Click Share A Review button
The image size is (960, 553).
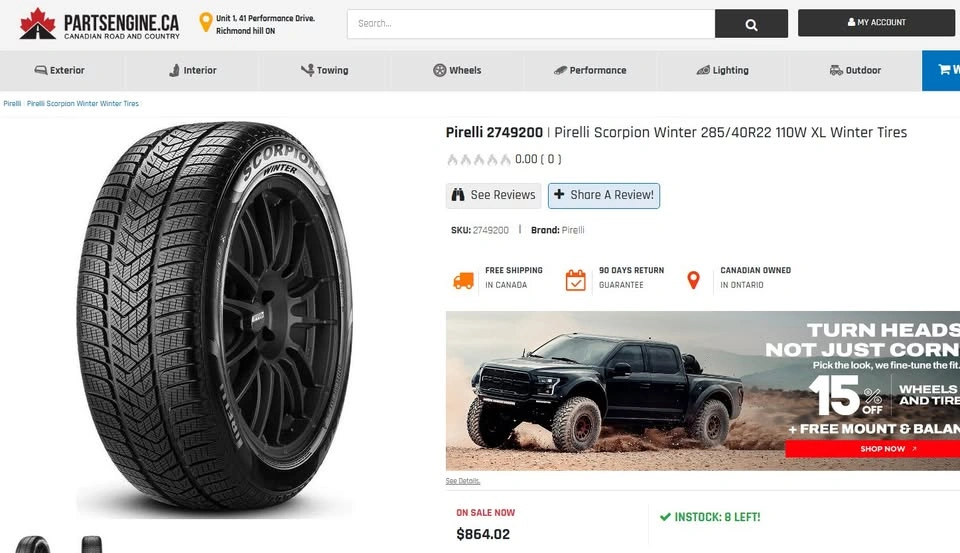click(604, 195)
